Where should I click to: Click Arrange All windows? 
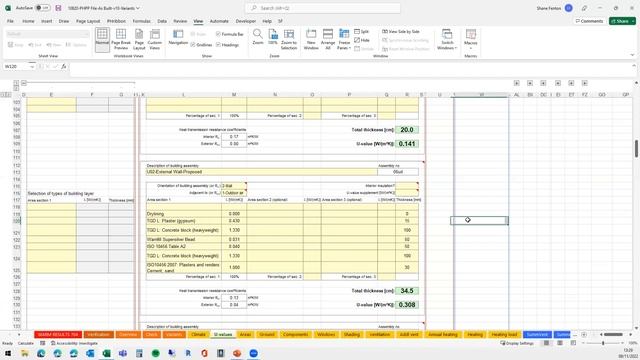(x=328, y=39)
